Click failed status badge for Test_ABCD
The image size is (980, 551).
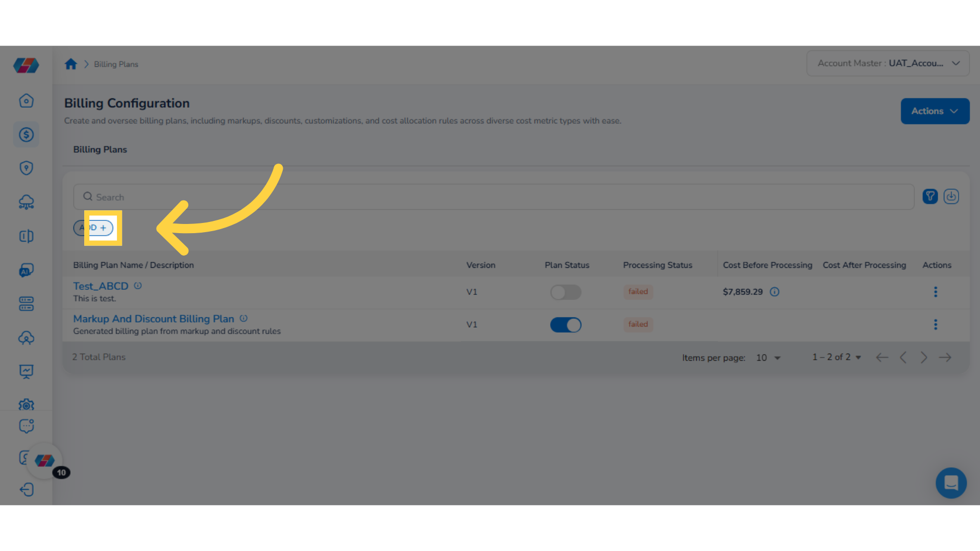[638, 292]
